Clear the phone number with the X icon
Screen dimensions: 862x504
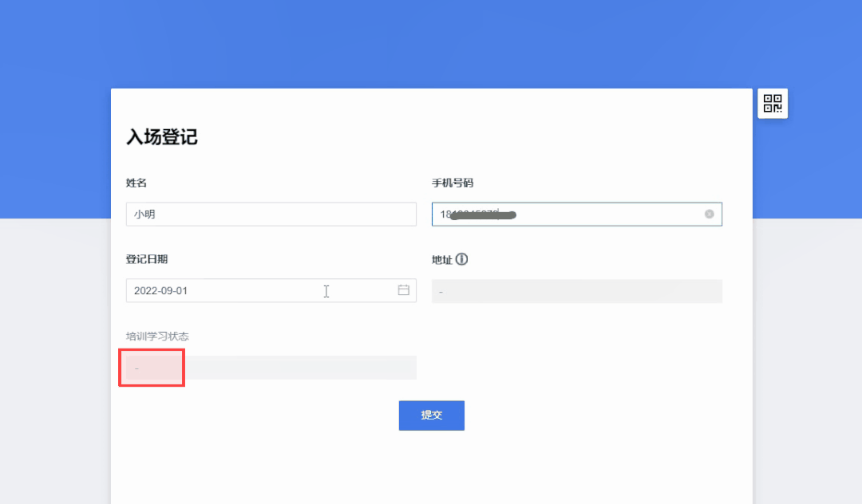[x=710, y=214]
